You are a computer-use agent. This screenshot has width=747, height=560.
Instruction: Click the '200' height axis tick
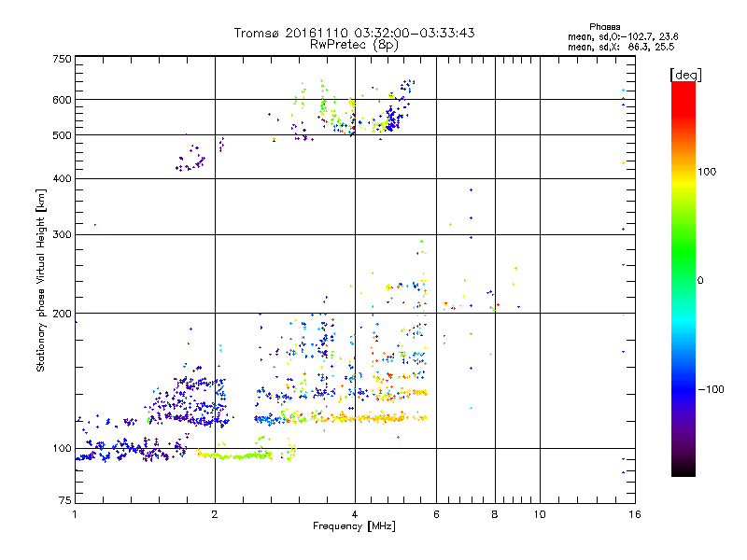coord(62,314)
